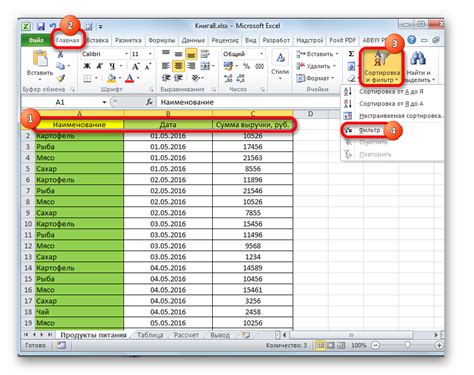
Task: Click the zoom slider handle
Action: [x=407, y=345]
